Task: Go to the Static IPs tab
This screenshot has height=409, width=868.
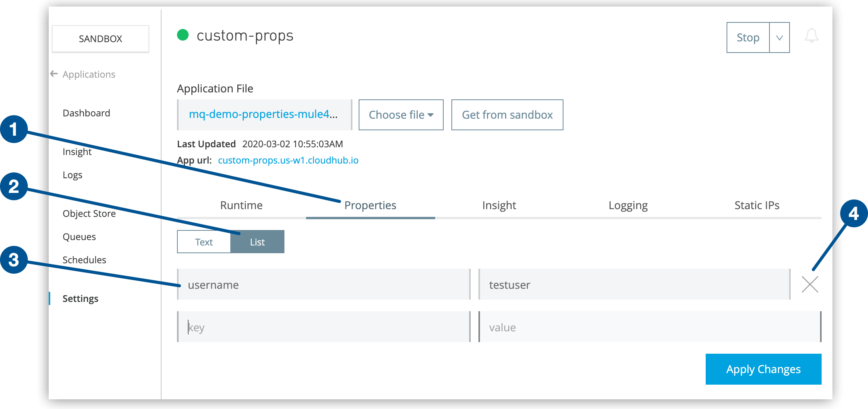Action: pyautogui.click(x=757, y=205)
